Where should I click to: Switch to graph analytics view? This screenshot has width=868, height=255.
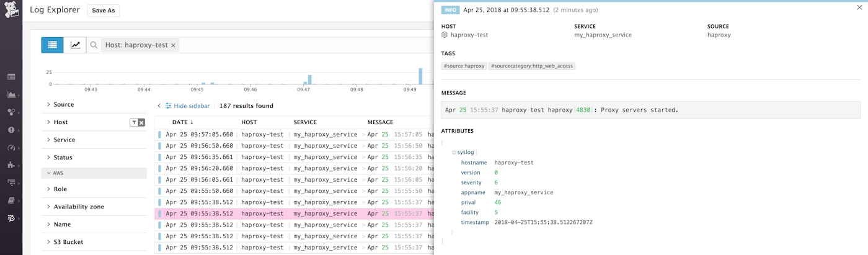point(75,45)
